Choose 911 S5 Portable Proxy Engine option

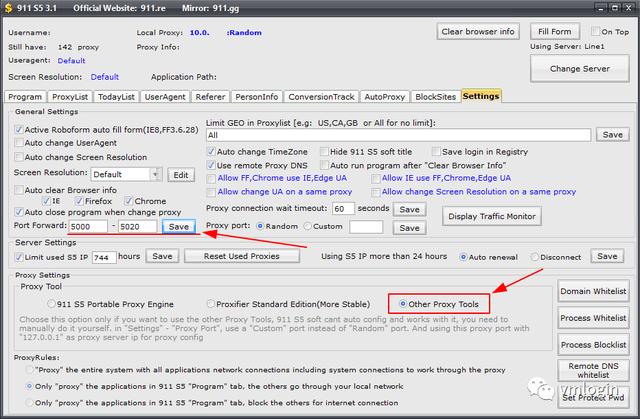click(52, 303)
